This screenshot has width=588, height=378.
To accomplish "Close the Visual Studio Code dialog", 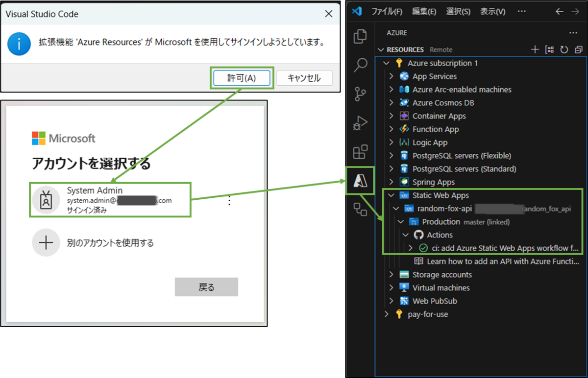I will (x=329, y=14).
